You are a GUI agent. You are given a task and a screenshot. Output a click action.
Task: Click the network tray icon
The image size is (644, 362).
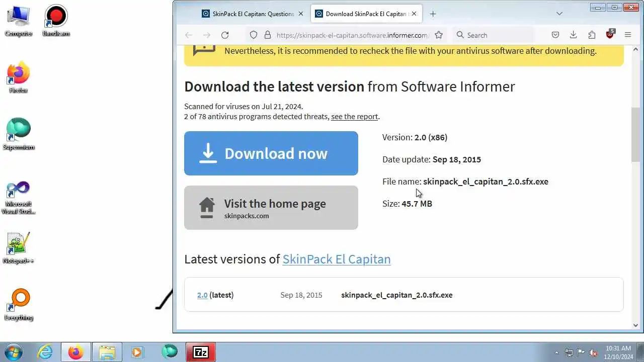pyautogui.click(x=569, y=352)
